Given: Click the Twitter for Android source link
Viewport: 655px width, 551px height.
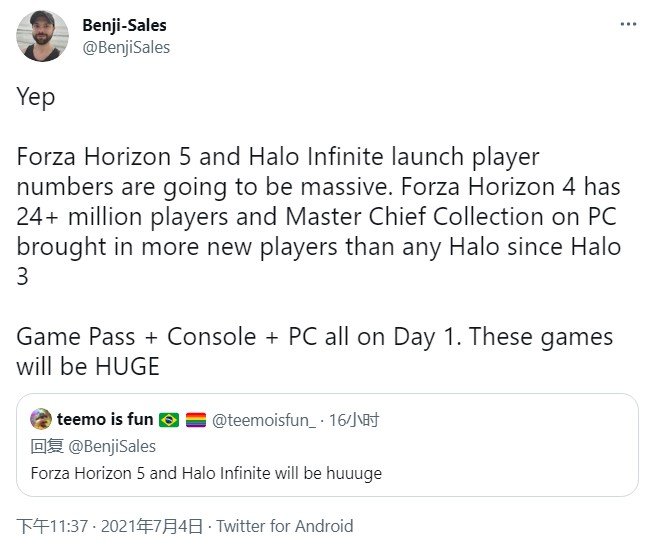Looking at the screenshot, I should 284,526.
